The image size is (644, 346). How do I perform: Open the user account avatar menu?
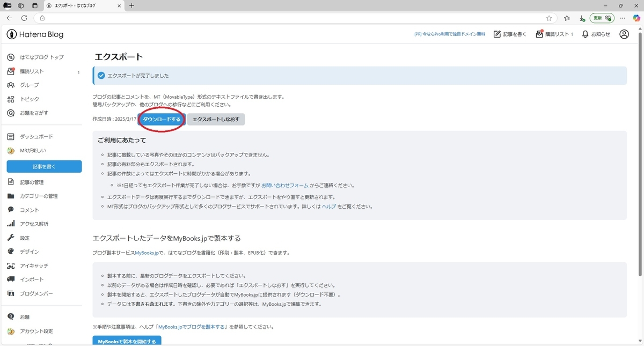pos(624,34)
